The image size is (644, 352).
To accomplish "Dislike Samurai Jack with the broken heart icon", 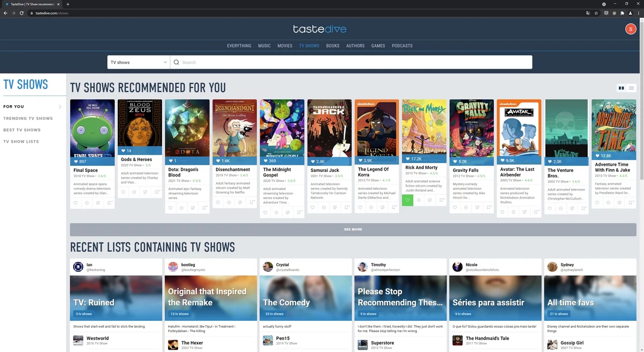I will click(335, 207).
